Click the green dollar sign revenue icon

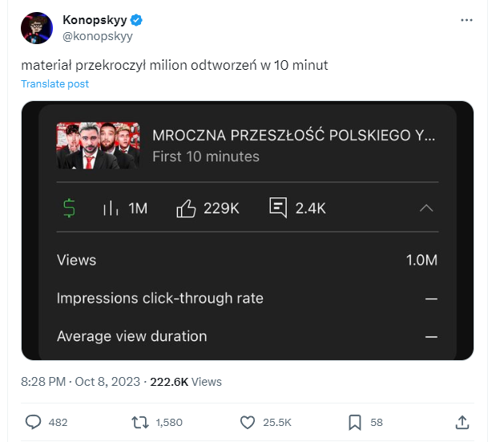pos(69,208)
